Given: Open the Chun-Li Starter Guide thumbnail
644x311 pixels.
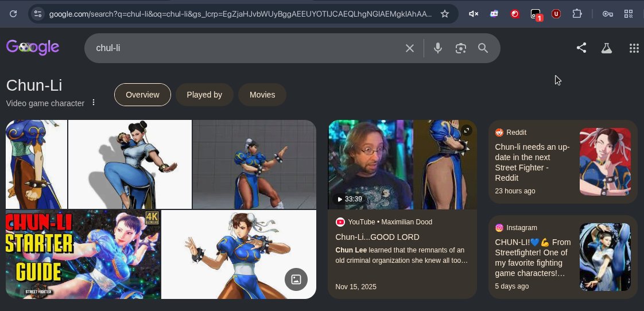Looking at the screenshot, I should point(83,254).
